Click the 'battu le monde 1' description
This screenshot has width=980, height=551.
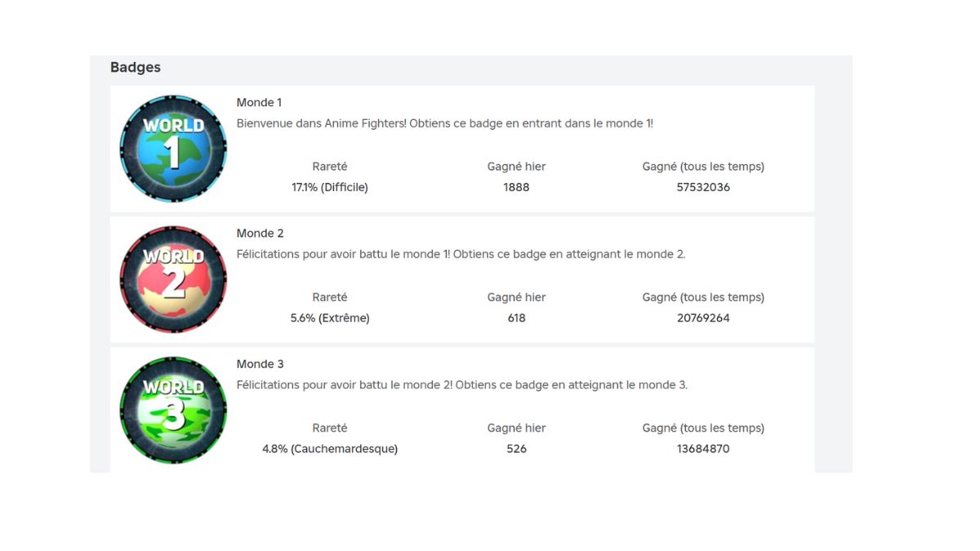pyautogui.click(x=461, y=254)
